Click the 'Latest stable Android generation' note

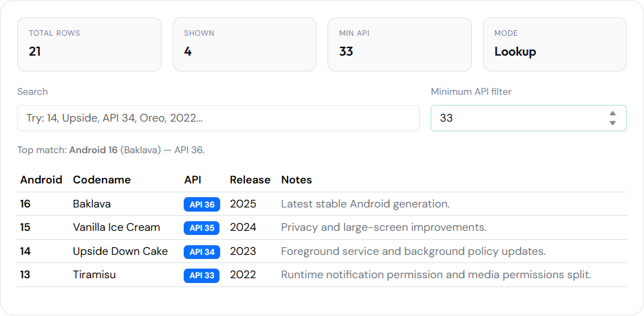(365, 204)
